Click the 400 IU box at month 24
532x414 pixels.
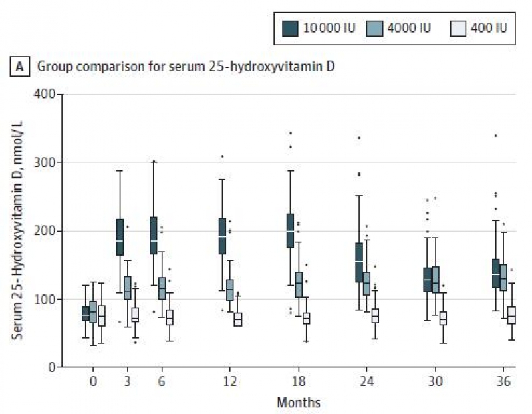click(375, 315)
